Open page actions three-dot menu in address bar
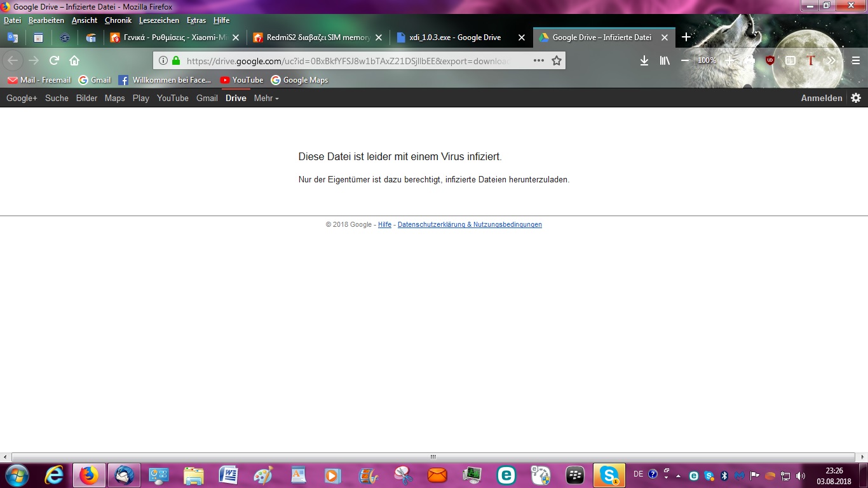This screenshot has height=488, width=868. [x=538, y=60]
